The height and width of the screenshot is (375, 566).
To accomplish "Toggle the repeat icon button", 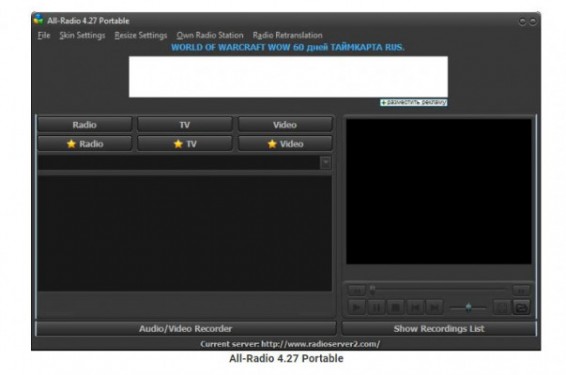I will click(522, 308).
